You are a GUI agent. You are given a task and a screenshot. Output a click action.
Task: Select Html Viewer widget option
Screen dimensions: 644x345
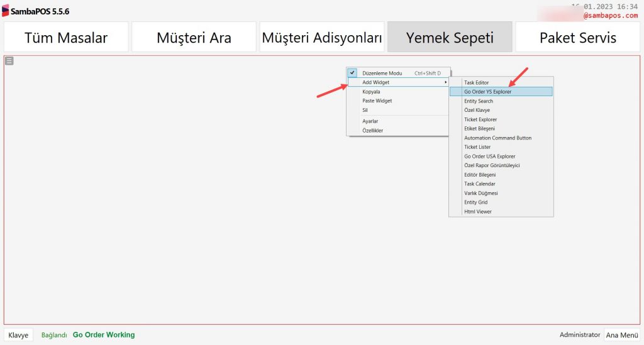point(477,212)
